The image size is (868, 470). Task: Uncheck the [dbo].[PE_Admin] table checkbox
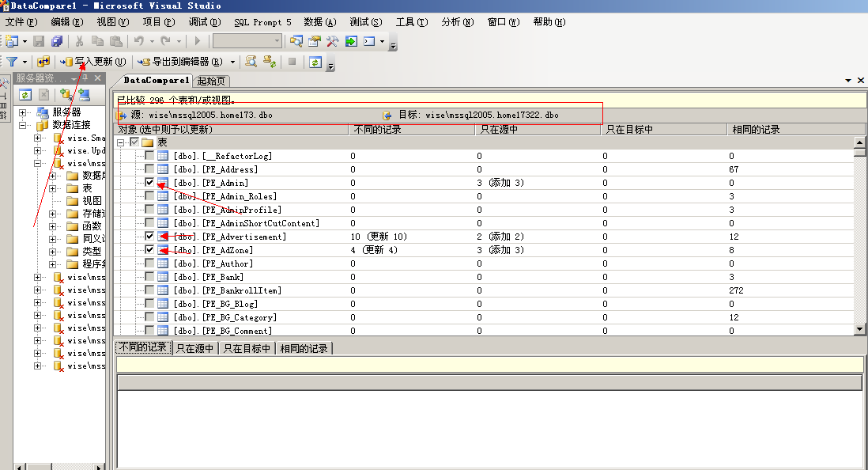(149, 183)
